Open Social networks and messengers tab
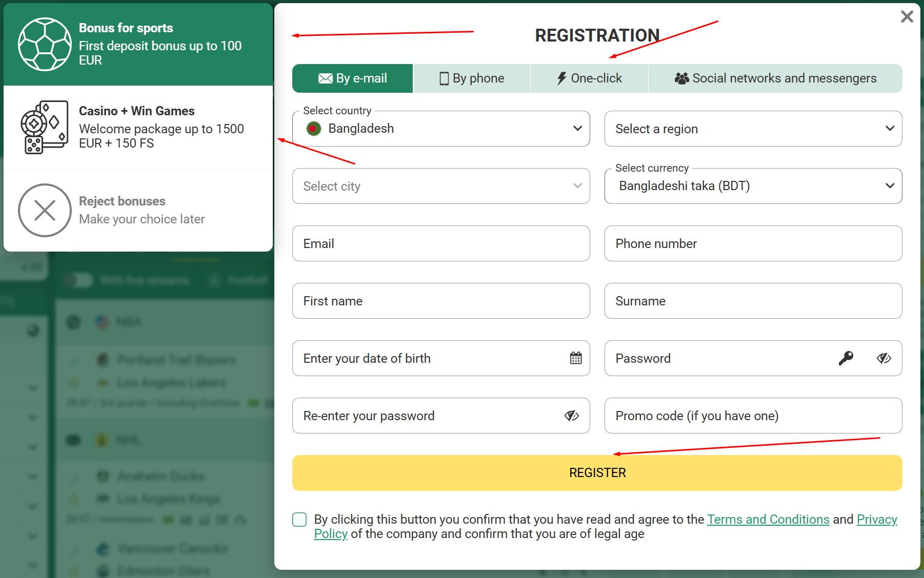The image size is (924, 578). pyautogui.click(x=775, y=78)
